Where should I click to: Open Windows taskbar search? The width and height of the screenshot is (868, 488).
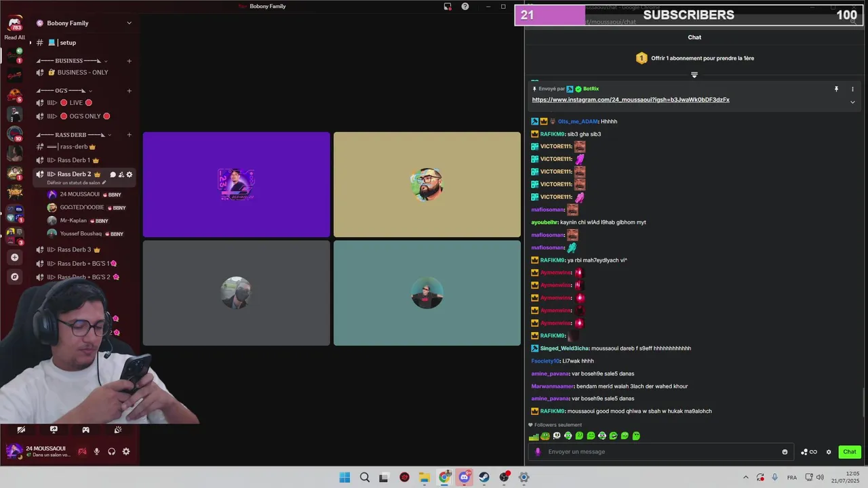point(365,477)
